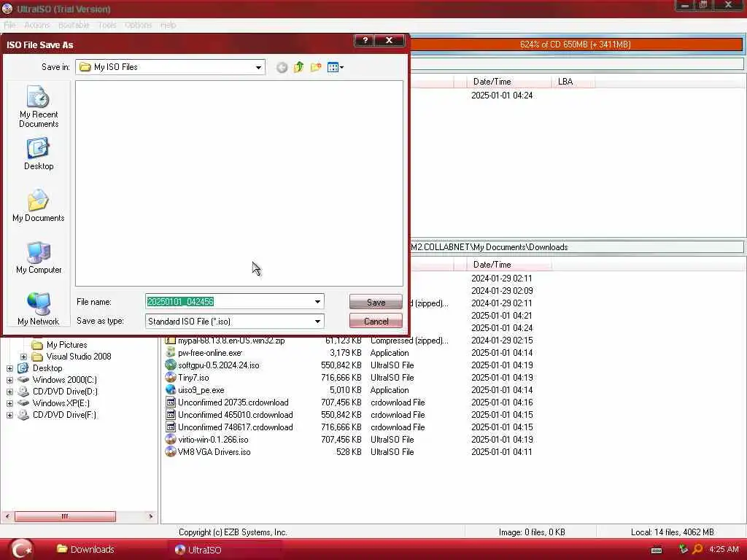Close the ISO File Save As dialog
The width and height of the screenshot is (747, 560).
[390, 41]
